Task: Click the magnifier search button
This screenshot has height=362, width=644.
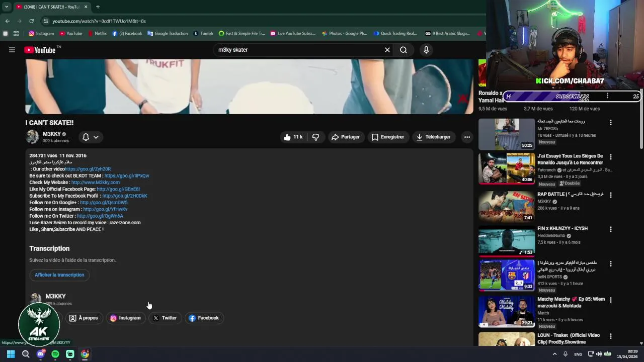Action: 404,50
